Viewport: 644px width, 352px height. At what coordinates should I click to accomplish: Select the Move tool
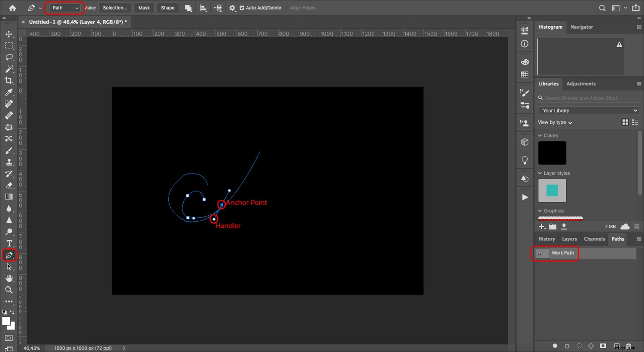pos(9,34)
